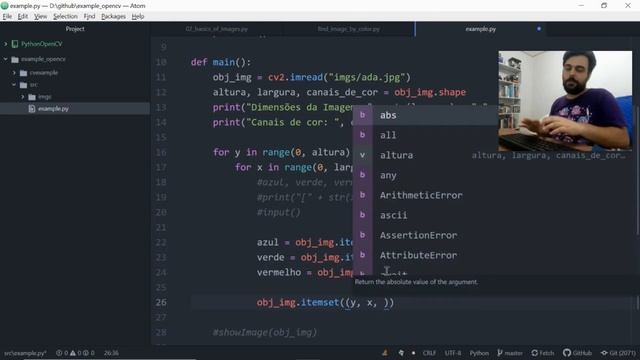Open the File menu

7,16
